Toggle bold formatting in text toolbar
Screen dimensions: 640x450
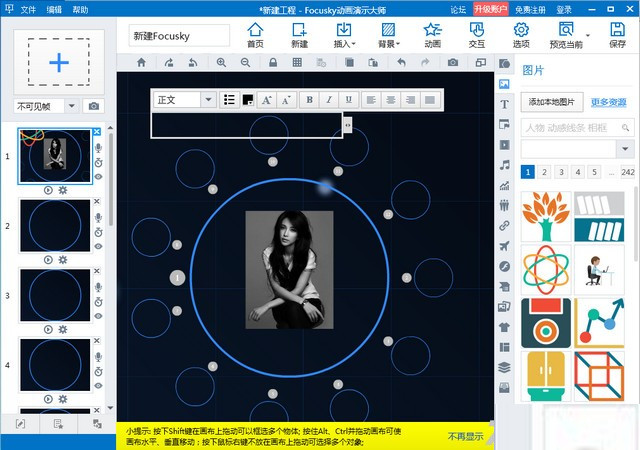click(x=309, y=100)
